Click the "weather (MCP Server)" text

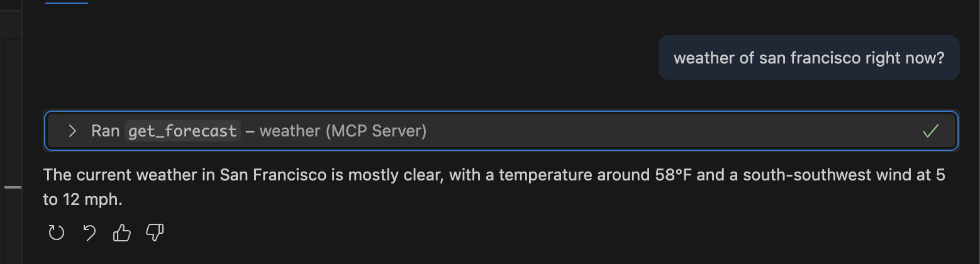point(343,131)
